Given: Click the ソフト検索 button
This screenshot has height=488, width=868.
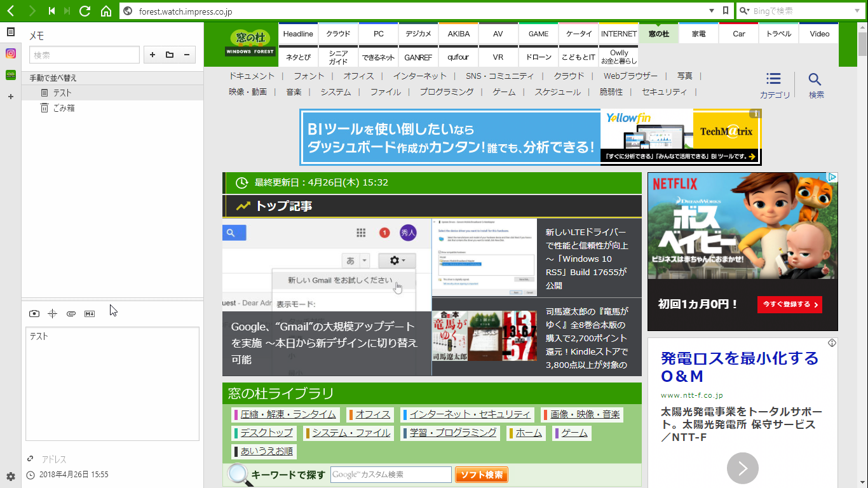Looking at the screenshot, I should click(481, 474).
